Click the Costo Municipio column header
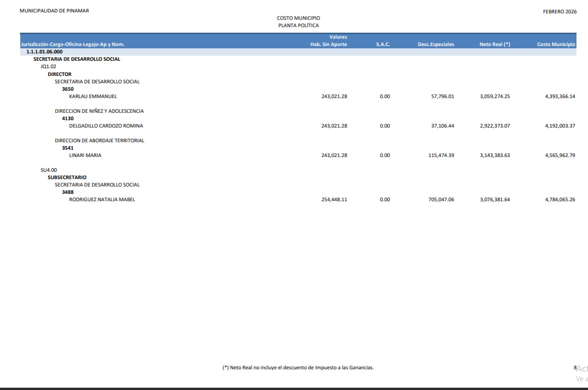This screenshot has height=390, width=588. coord(556,45)
